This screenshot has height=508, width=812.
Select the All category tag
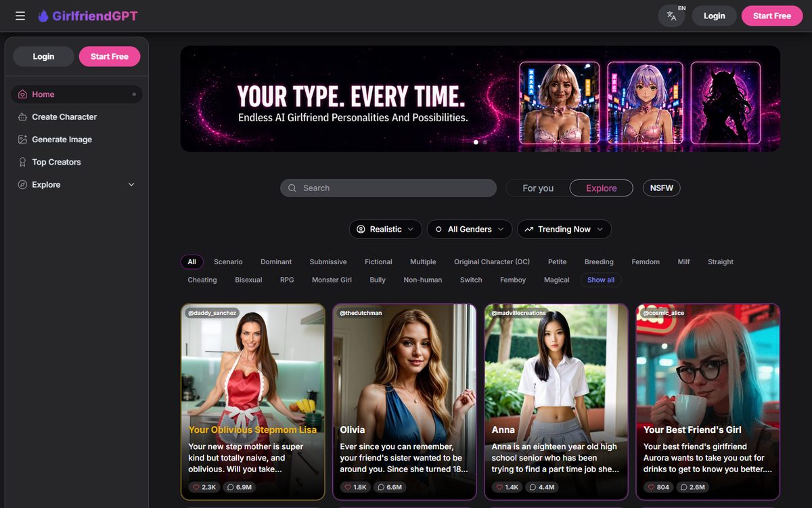coord(192,261)
